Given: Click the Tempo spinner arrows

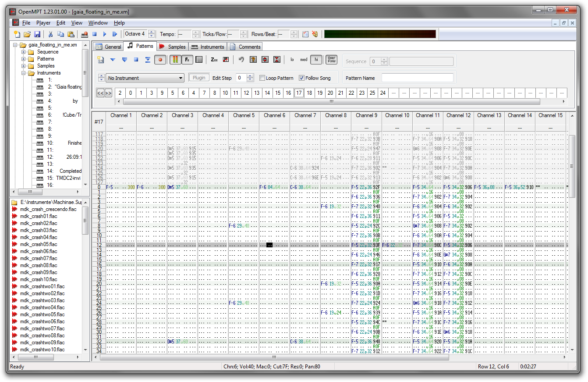Looking at the screenshot, I should pos(195,34).
